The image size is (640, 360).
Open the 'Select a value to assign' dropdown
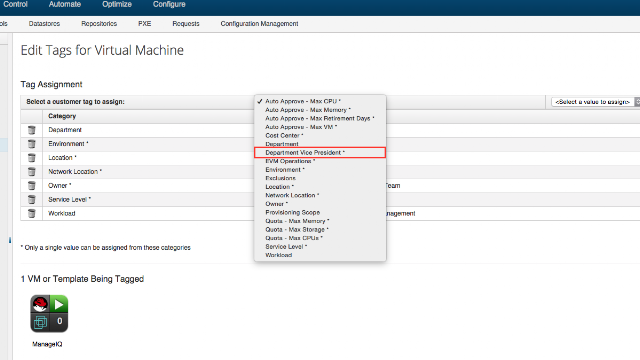point(596,102)
